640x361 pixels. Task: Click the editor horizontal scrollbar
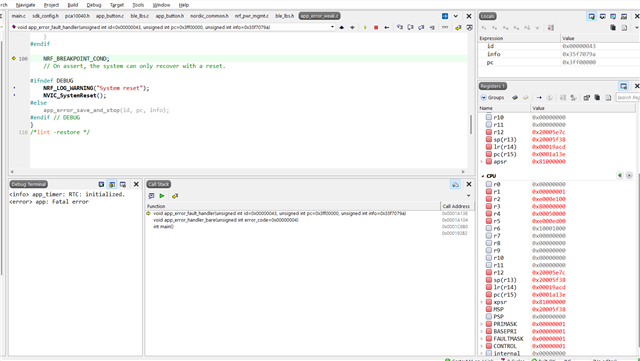pyautogui.click(x=238, y=172)
